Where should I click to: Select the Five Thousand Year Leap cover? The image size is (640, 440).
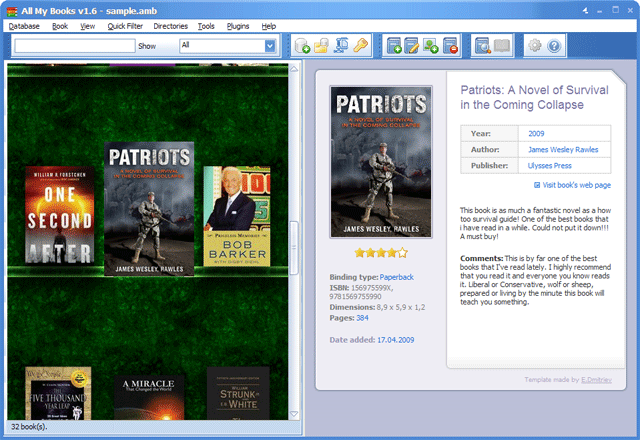58,393
